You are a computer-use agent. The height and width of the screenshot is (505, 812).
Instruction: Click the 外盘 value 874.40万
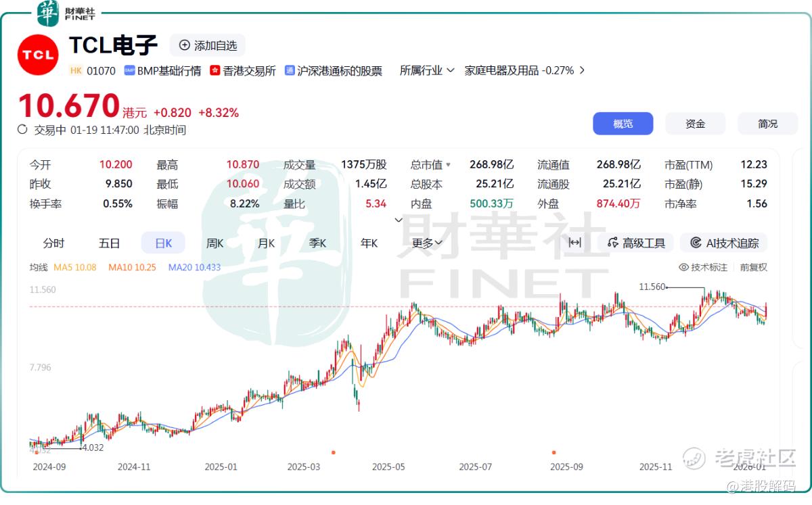[618, 203]
